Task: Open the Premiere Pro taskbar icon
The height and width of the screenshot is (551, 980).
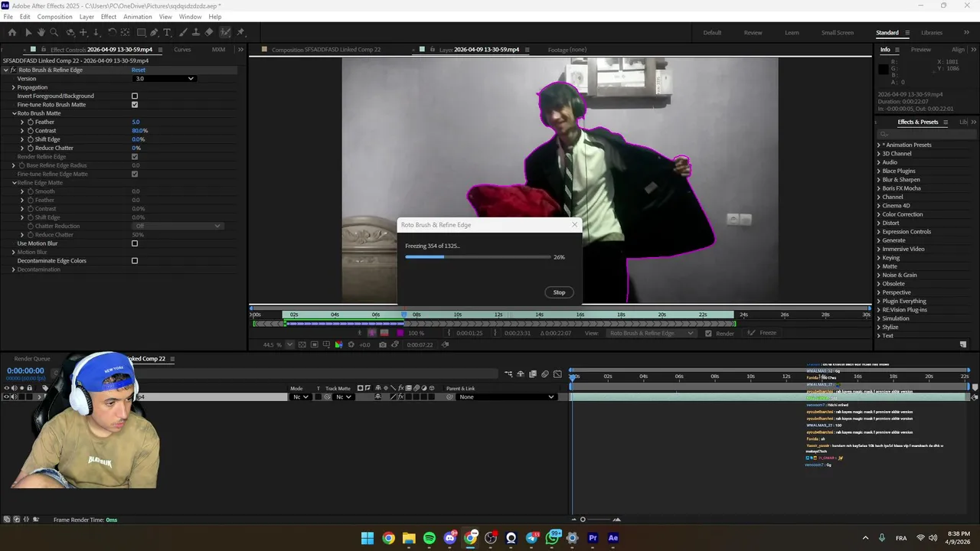Action: pyautogui.click(x=593, y=538)
